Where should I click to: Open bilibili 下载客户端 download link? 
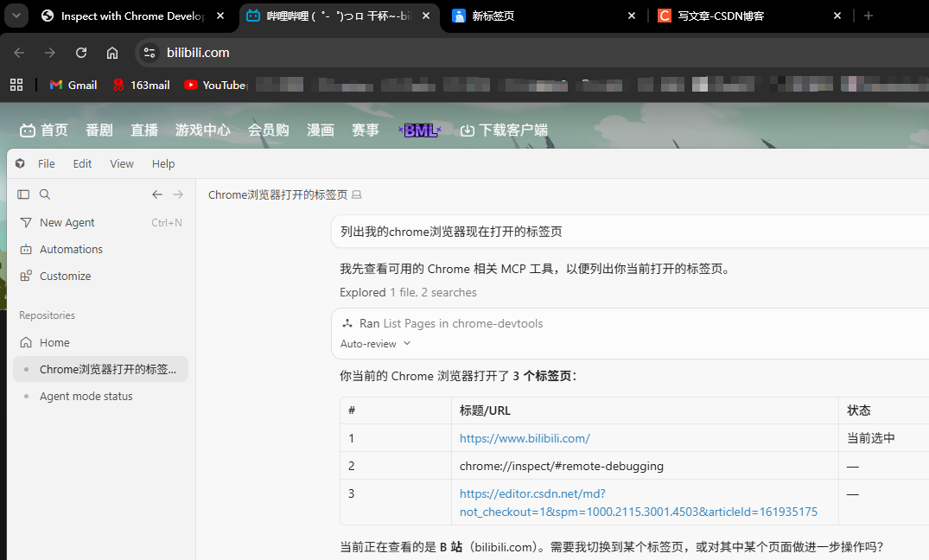click(504, 130)
